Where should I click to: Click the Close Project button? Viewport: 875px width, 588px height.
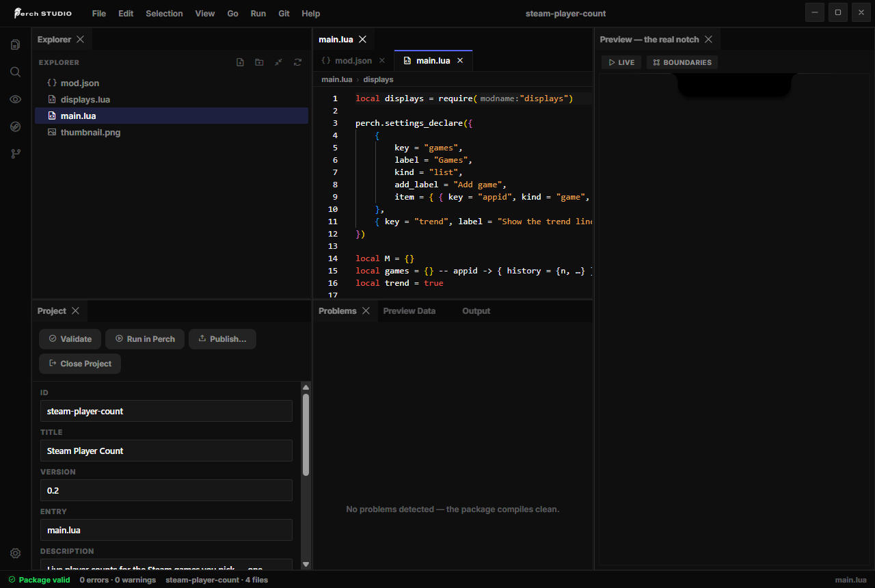(x=80, y=364)
